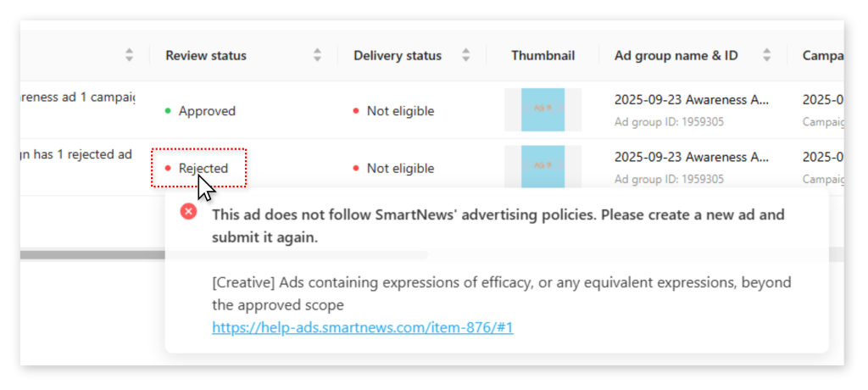Click the Not eligible red dot in first row
868x390 pixels.
click(356, 111)
